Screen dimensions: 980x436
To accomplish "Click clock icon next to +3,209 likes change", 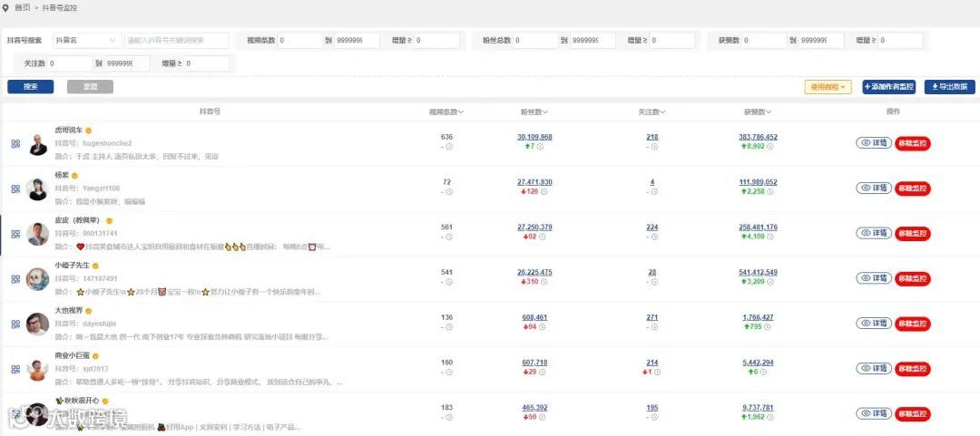I will pyautogui.click(x=770, y=282).
